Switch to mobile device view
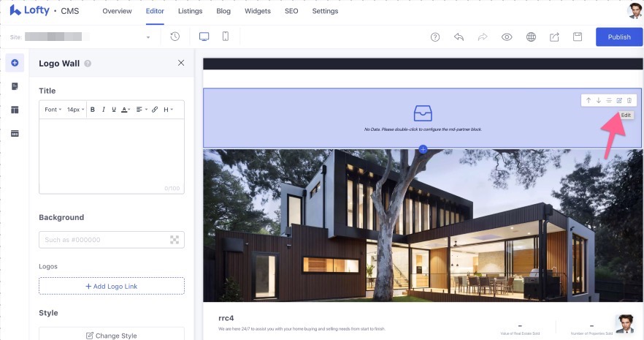 [226, 37]
